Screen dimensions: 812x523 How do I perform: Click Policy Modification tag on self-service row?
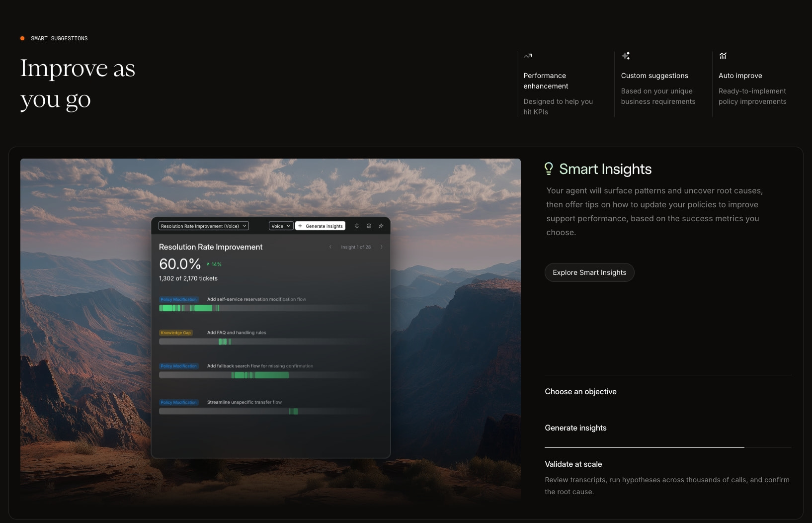pyautogui.click(x=178, y=299)
